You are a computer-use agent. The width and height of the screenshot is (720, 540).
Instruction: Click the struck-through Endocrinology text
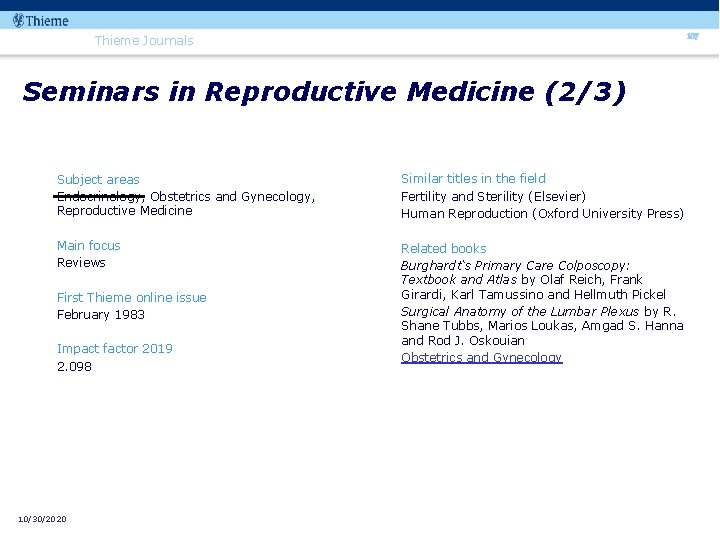pos(101,197)
